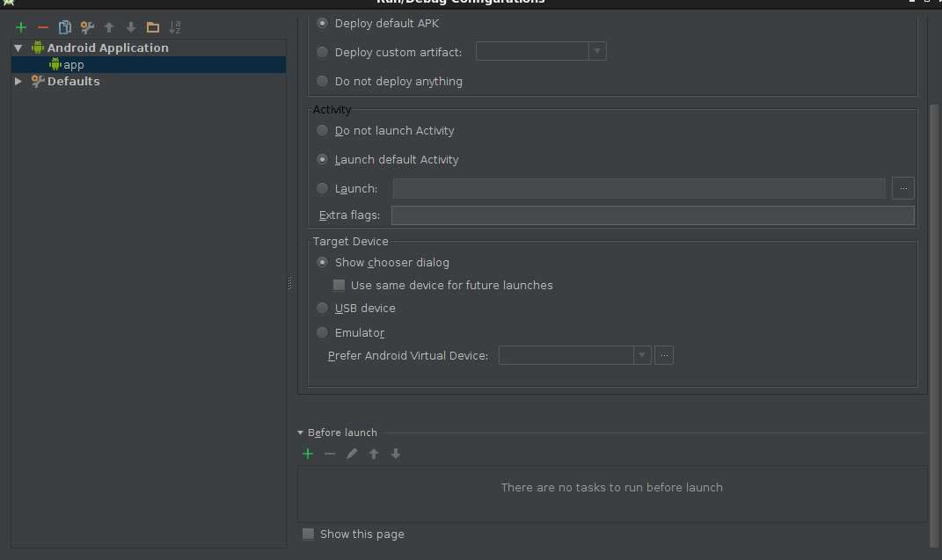Remove the Before launch task
Screen dimensions: 942x560
click(330, 454)
